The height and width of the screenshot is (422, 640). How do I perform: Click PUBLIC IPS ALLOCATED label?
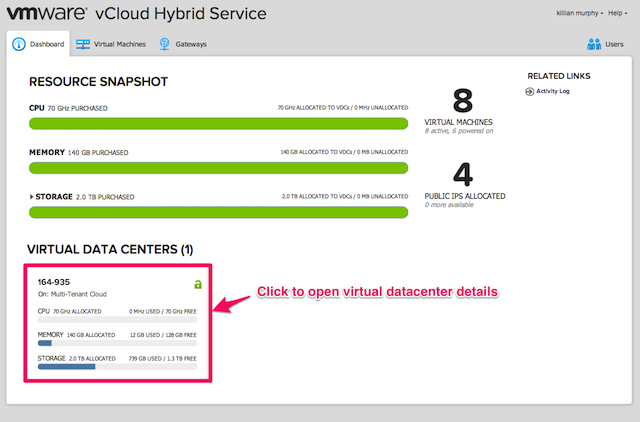tap(465, 196)
